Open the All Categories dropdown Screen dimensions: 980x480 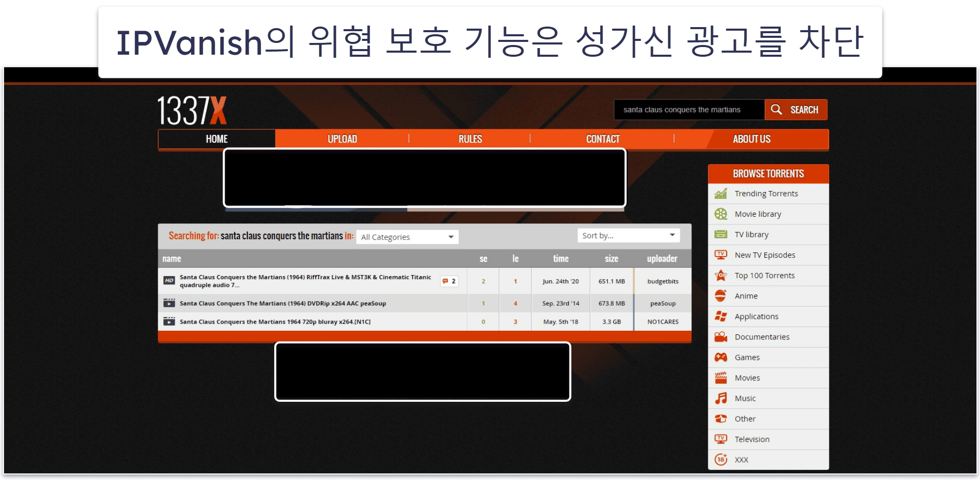point(407,237)
